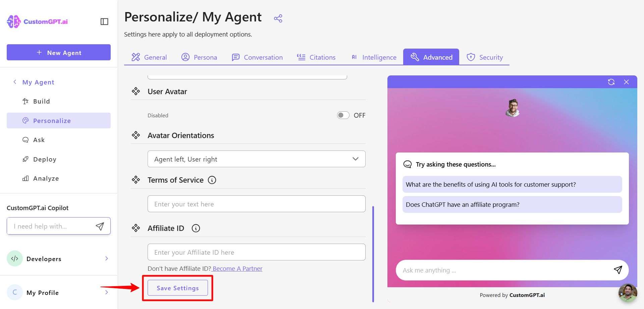Expand the Developers menu chevron

tap(107, 258)
